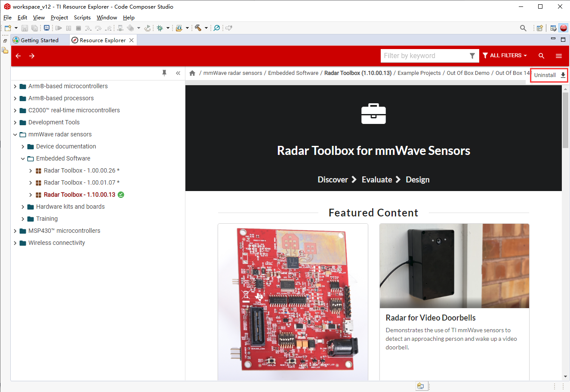Screen dimensions: 570x392
Task: Click the Restart toolbar icon
Action: coord(148,28)
